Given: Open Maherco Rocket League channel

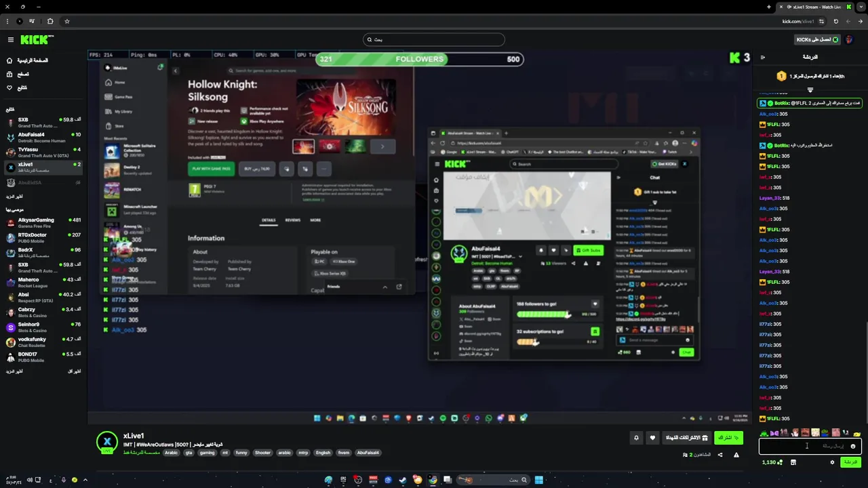Looking at the screenshot, I should (x=43, y=283).
